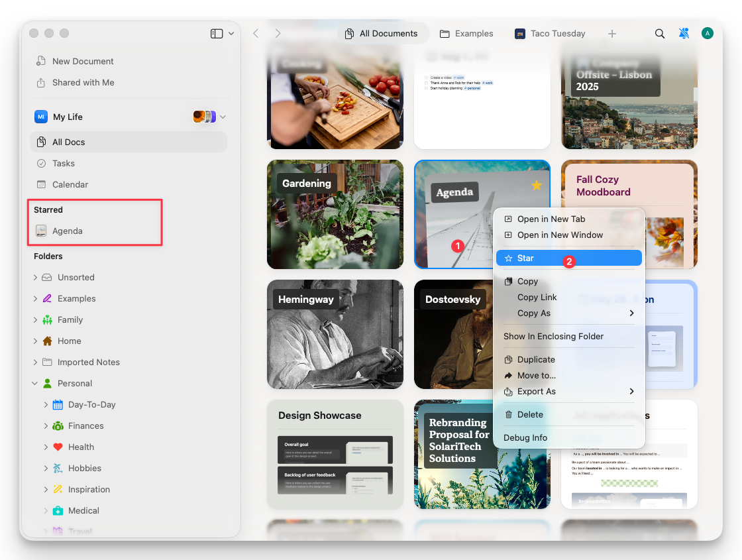This screenshot has width=742, height=560.
Task: Toggle the sidebar visibility
Action: tap(218, 33)
